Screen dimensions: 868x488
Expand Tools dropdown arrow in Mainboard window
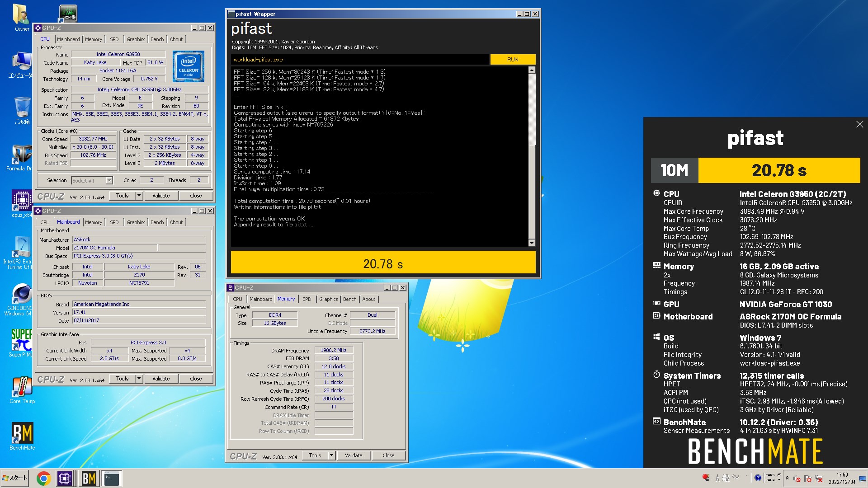(139, 379)
